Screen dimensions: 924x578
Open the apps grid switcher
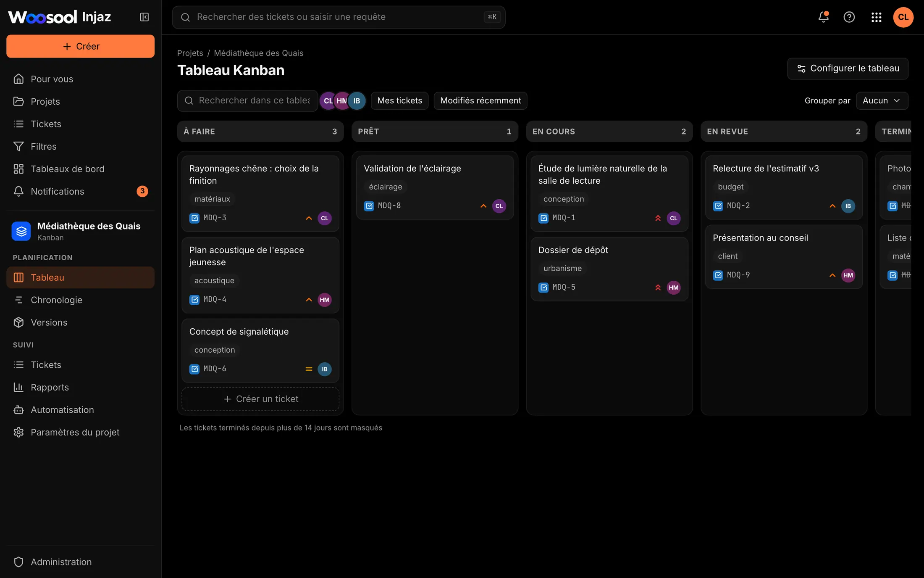click(x=876, y=17)
